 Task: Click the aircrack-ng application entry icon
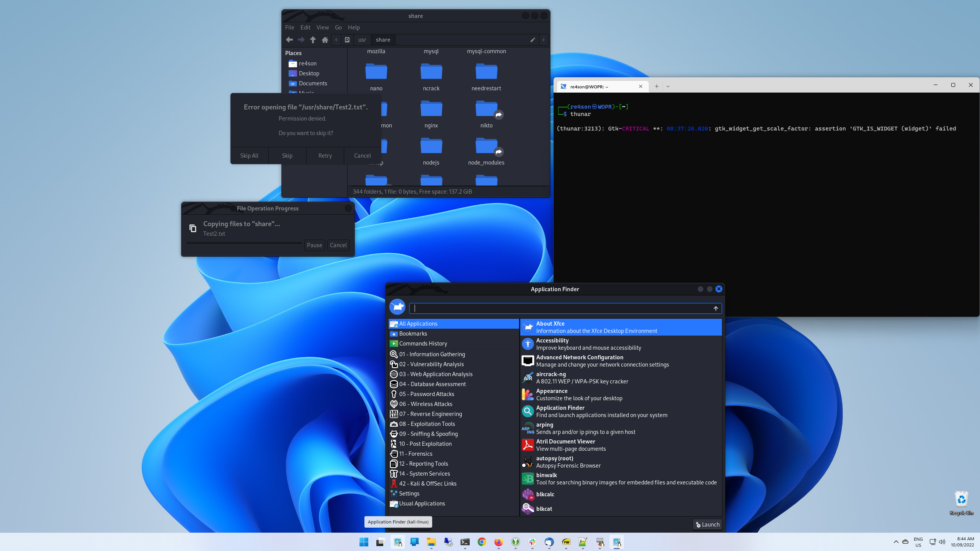point(528,378)
